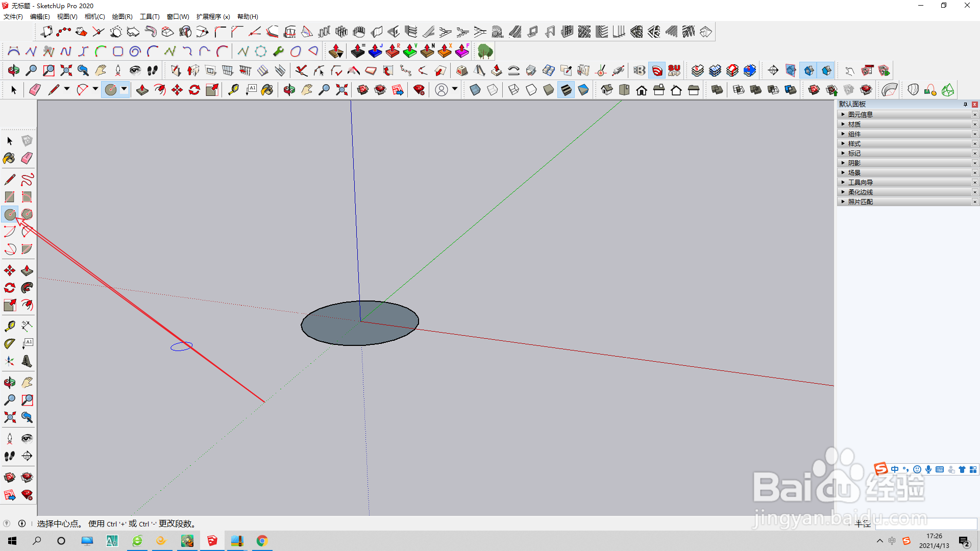
Task: Choose the Rotate tool in left toolbar
Action: coord(10,288)
